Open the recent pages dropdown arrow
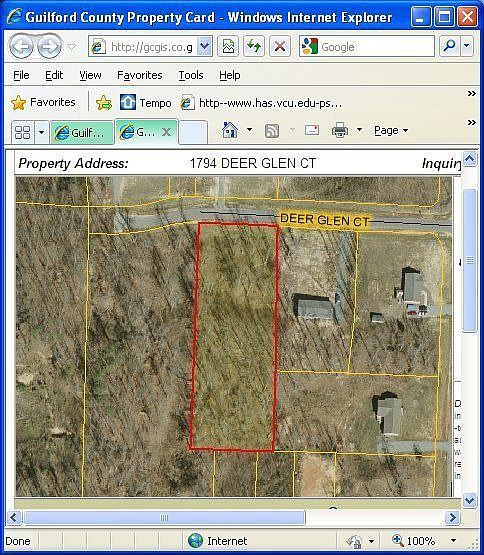This screenshot has height=555, width=484. (72, 46)
